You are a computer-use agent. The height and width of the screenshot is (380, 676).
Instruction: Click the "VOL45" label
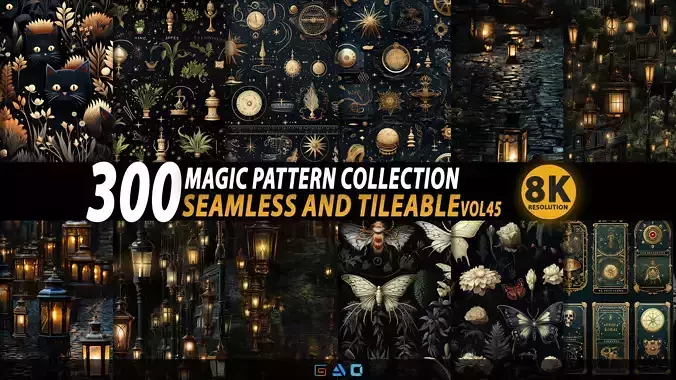481,209
